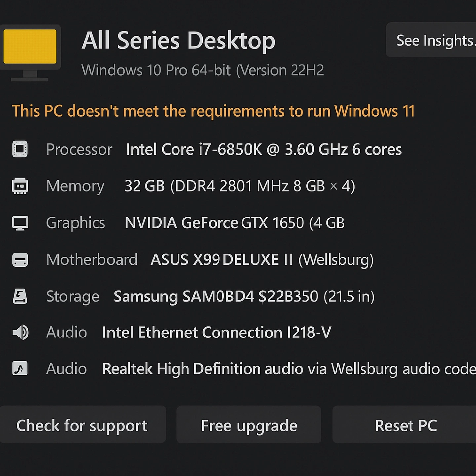Image resolution: width=476 pixels, height=476 pixels.
Task: Click the Reset PC button
Action: click(404, 425)
